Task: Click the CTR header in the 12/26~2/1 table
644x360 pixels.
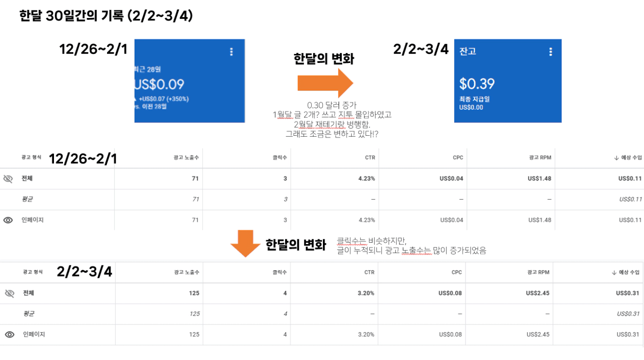Action: pos(370,158)
